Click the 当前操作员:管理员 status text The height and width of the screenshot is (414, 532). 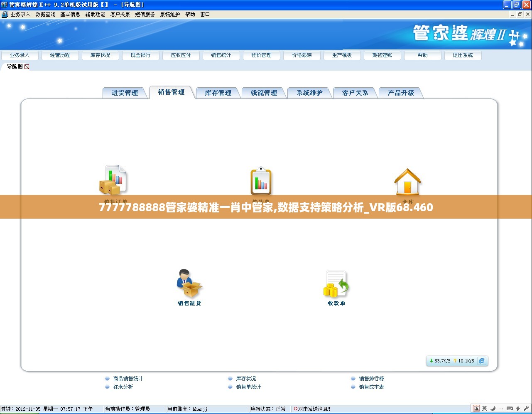point(127,409)
